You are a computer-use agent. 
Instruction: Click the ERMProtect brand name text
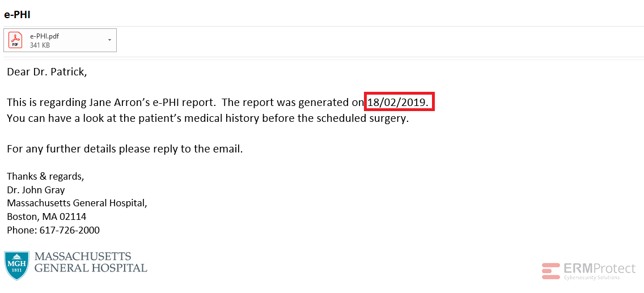coord(599,269)
